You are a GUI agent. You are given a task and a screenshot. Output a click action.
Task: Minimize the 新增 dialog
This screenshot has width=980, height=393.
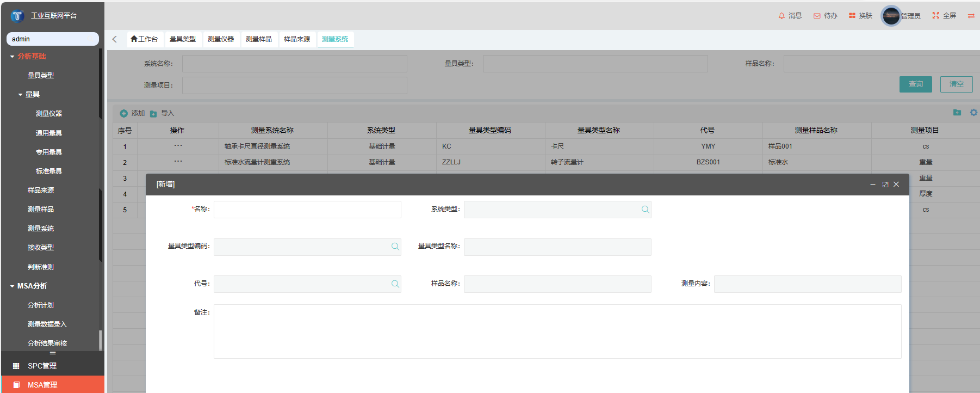[873, 185]
